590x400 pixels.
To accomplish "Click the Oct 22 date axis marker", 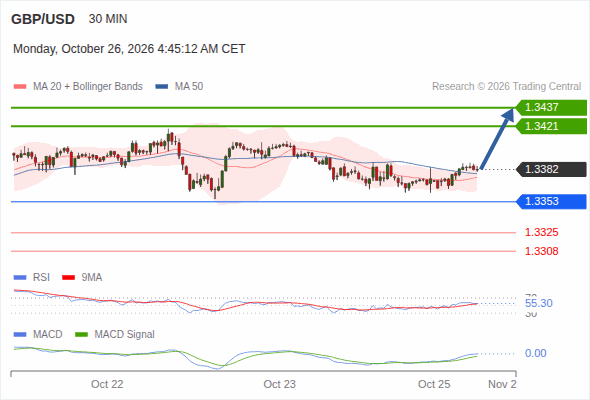I will pyautogui.click(x=107, y=384).
